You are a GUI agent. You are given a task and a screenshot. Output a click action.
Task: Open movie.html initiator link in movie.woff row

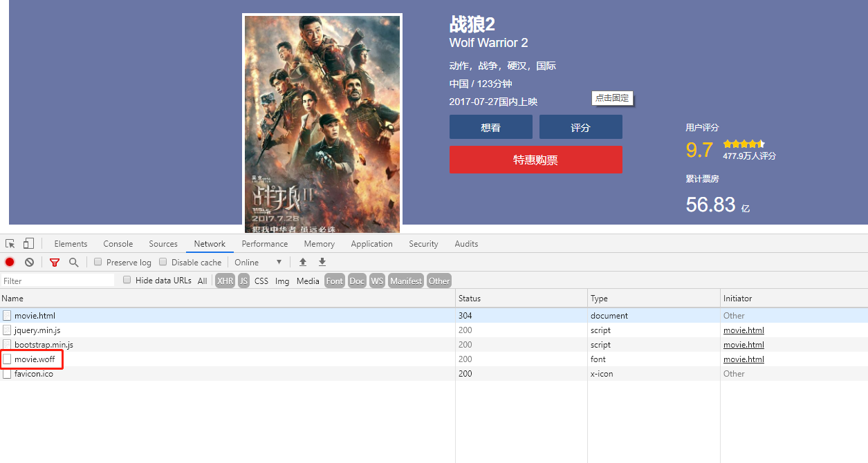tap(744, 359)
